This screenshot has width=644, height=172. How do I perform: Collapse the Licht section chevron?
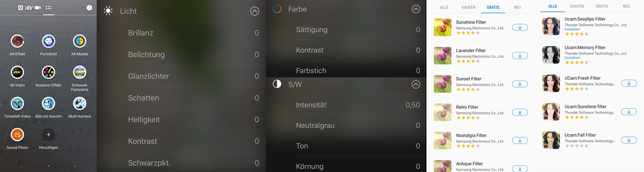(x=254, y=11)
